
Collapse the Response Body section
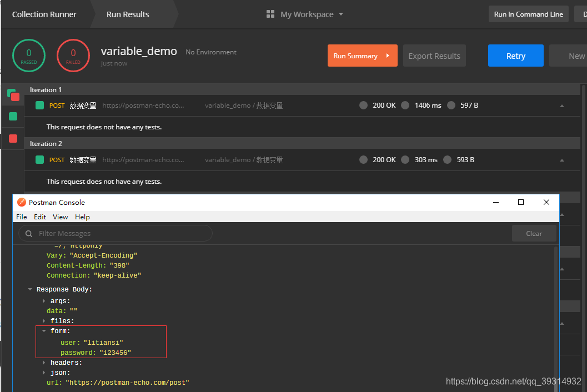click(x=30, y=289)
